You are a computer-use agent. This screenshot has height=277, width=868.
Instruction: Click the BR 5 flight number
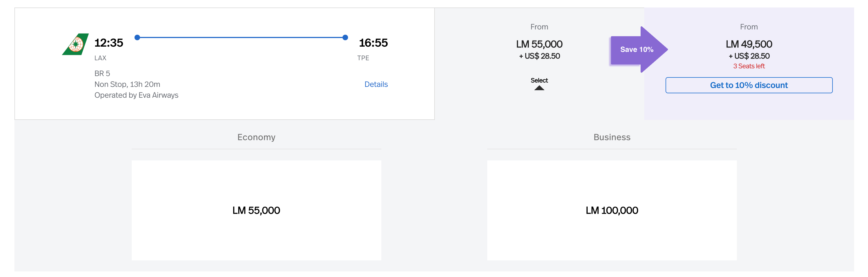[102, 74]
